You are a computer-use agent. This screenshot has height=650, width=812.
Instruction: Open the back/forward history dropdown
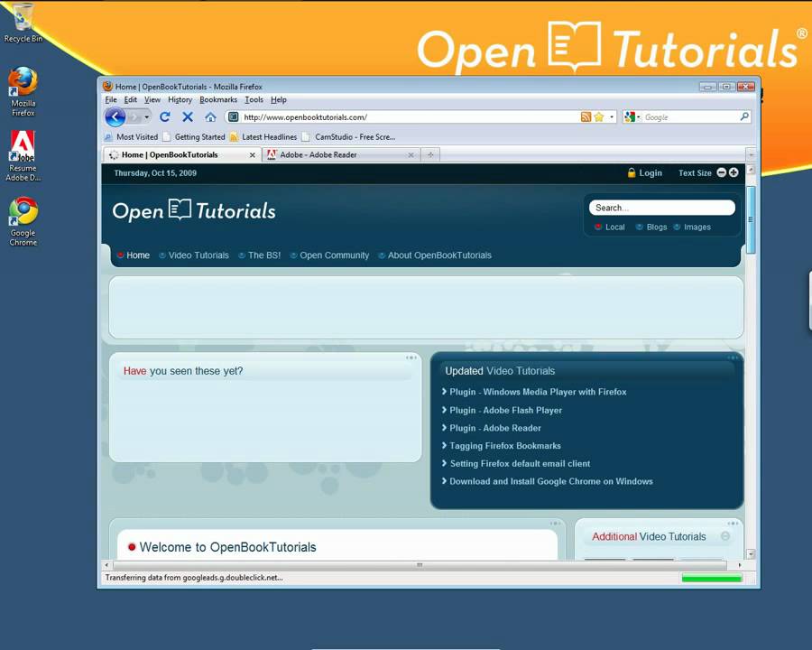pyautogui.click(x=147, y=117)
